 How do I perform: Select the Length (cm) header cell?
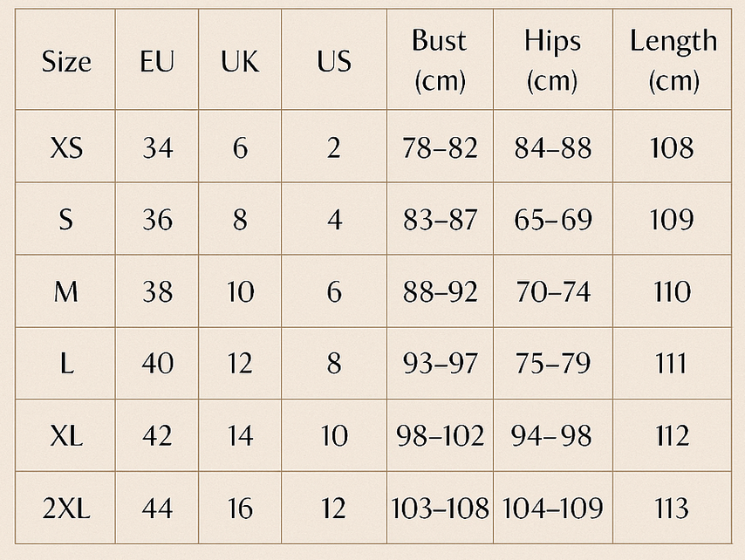pos(673,60)
